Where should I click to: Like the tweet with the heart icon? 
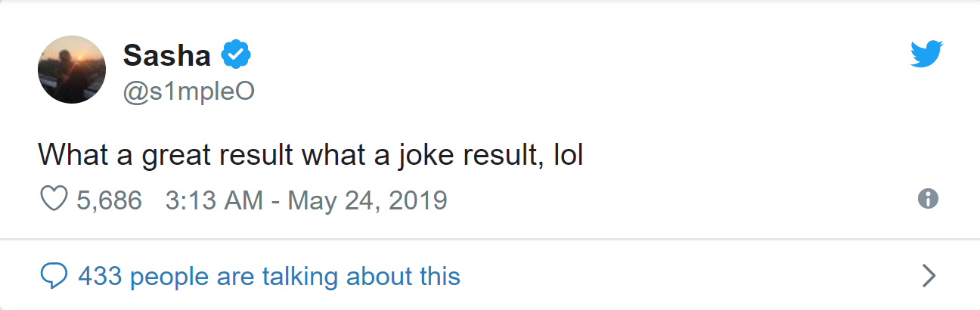(x=53, y=200)
